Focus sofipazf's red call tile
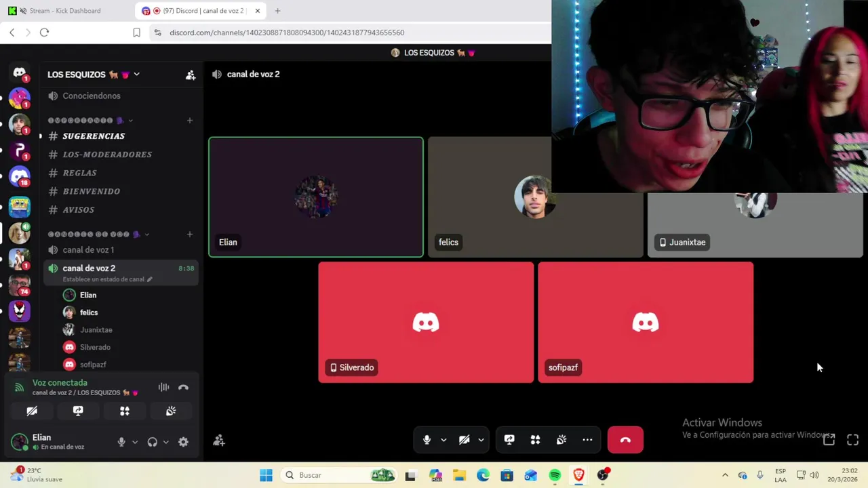 (646, 323)
